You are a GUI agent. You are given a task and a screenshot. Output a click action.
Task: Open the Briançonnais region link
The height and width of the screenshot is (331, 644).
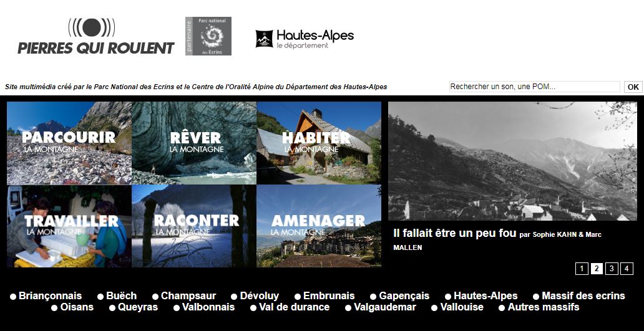pyautogui.click(x=51, y=295)
